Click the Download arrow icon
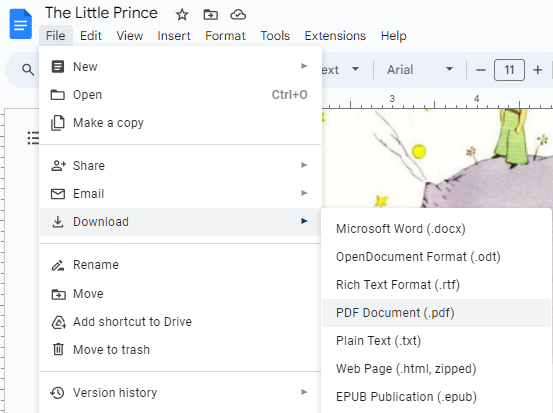The height and width of the screenshot is (413, 553). pyautogui.click(x=58, y=222)
